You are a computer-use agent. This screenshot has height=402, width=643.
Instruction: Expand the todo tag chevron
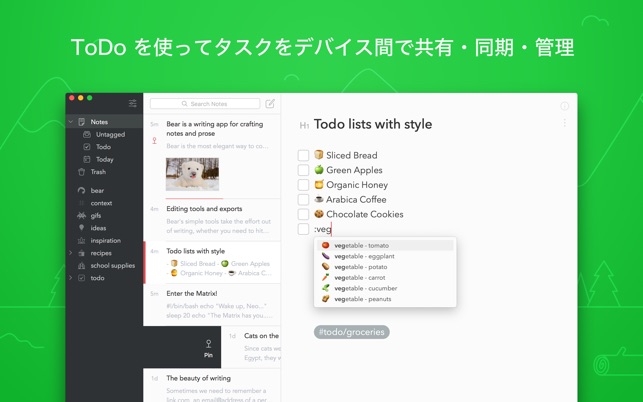pyautogui.click(x=71, y=278)
